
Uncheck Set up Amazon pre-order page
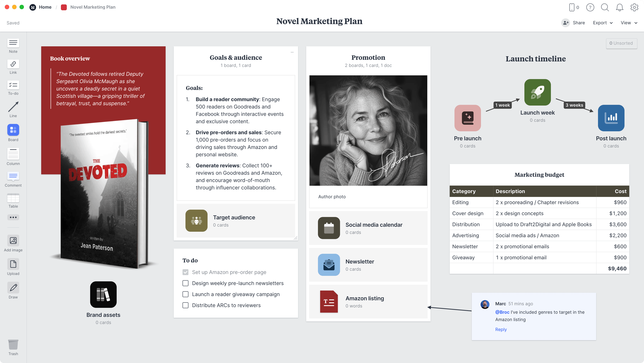(185, 272)
